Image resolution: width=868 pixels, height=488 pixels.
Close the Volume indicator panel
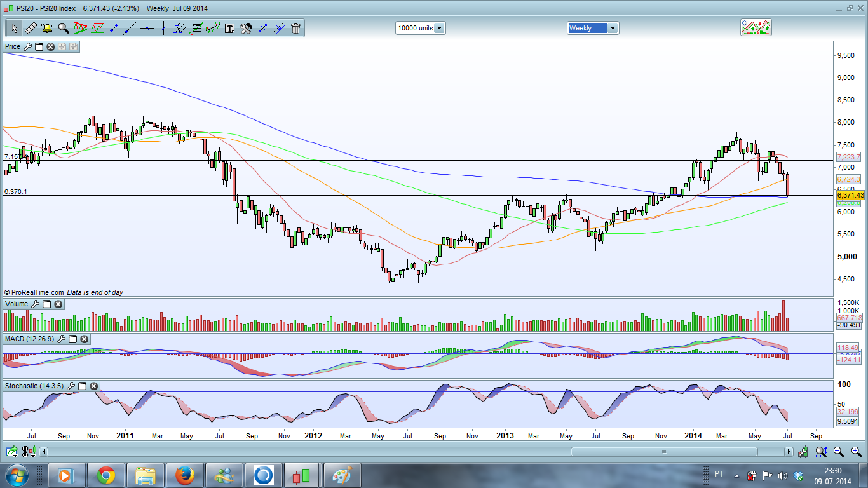[58, 304]
